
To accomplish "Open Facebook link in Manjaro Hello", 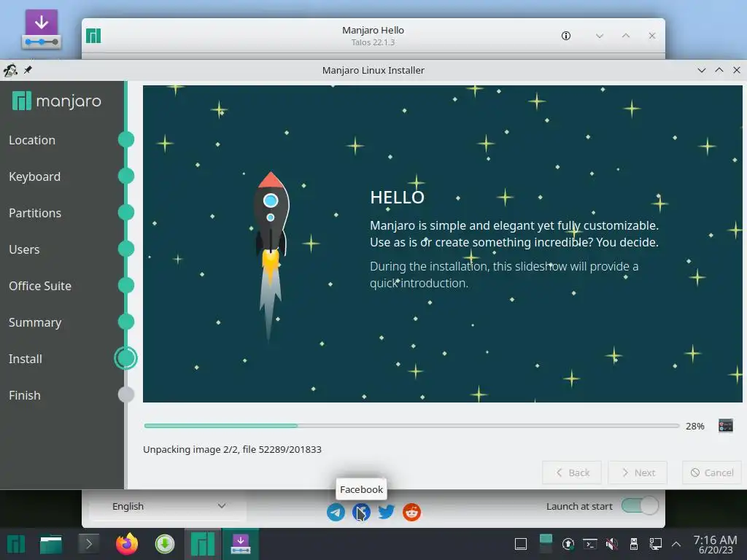I will [361, 513].
